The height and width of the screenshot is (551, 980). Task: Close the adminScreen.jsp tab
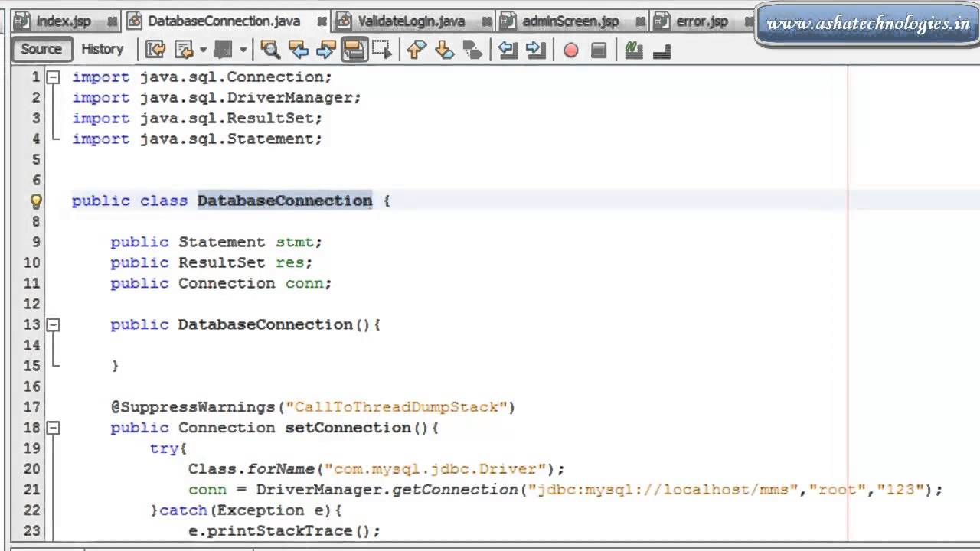[640, 21]
